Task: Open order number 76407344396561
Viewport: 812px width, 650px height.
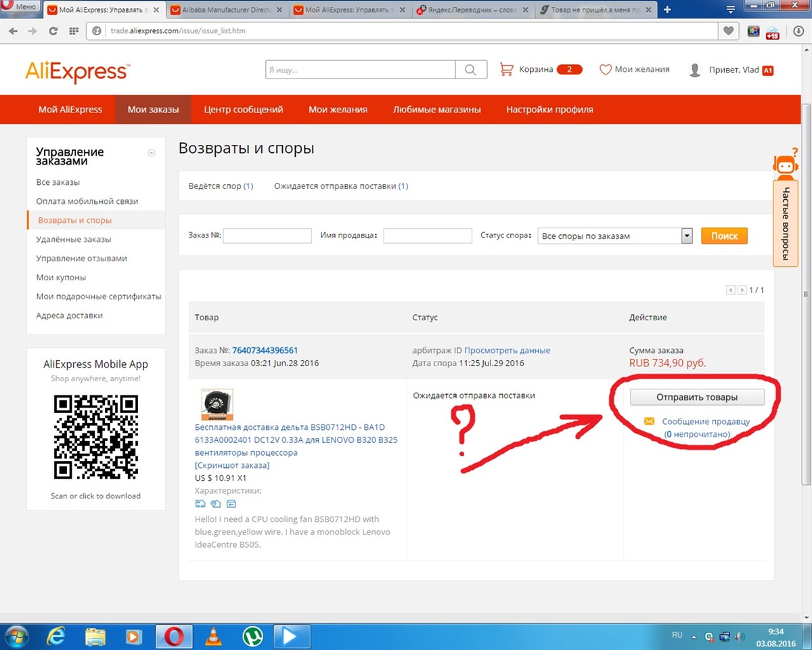Action: [x=265, y=350]
